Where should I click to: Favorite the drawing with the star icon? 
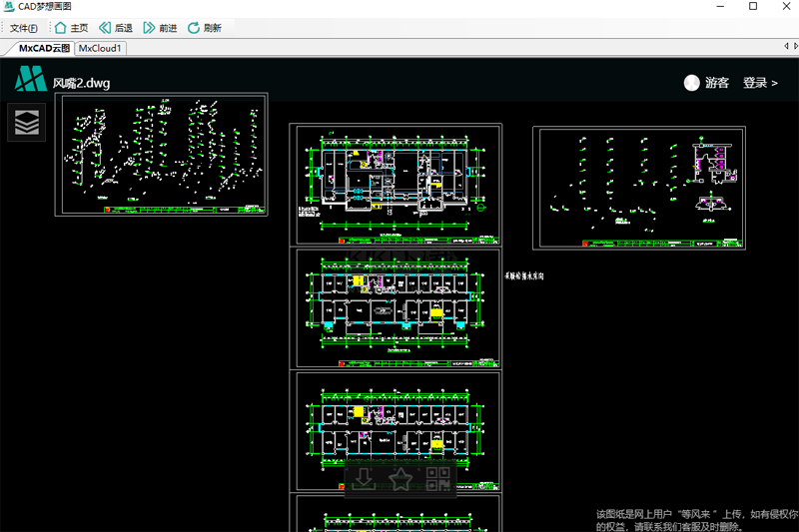(400, 479)
